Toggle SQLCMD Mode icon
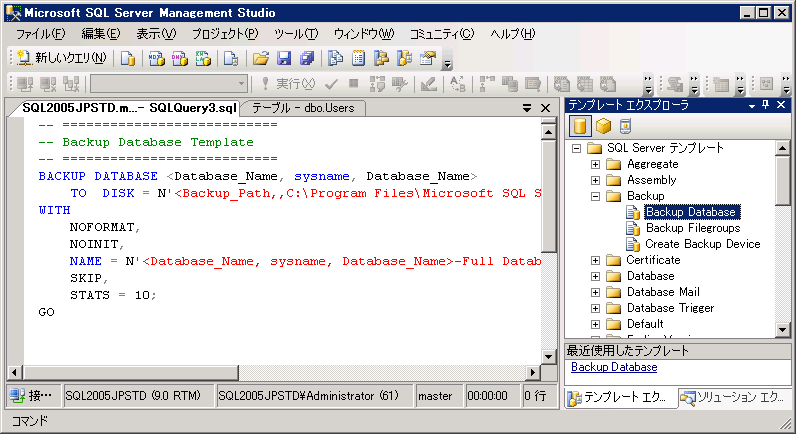The width and height of the screenshot is (796, 434). pyautogui.click(x=533, y=84)
